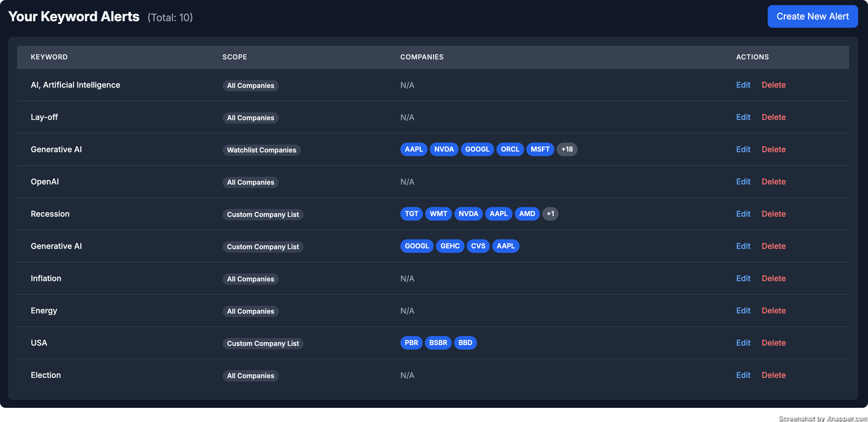The image size is (868, 422).
Task: Click the OpenAI keyword text
Action: [x=45, y=182]
